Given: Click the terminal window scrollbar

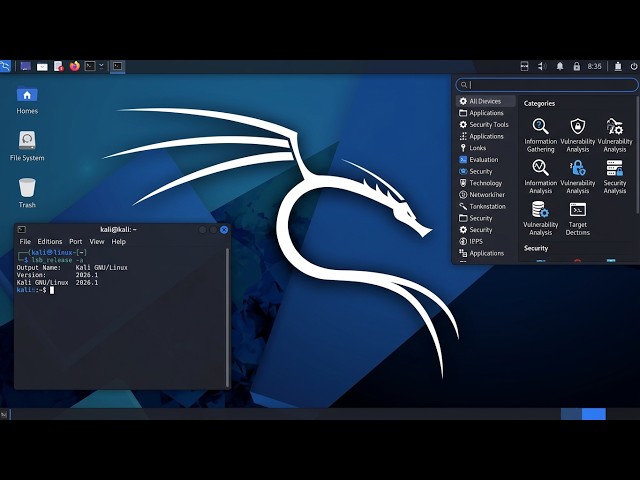Looking at the screenshot, I should tap(227, 318).
